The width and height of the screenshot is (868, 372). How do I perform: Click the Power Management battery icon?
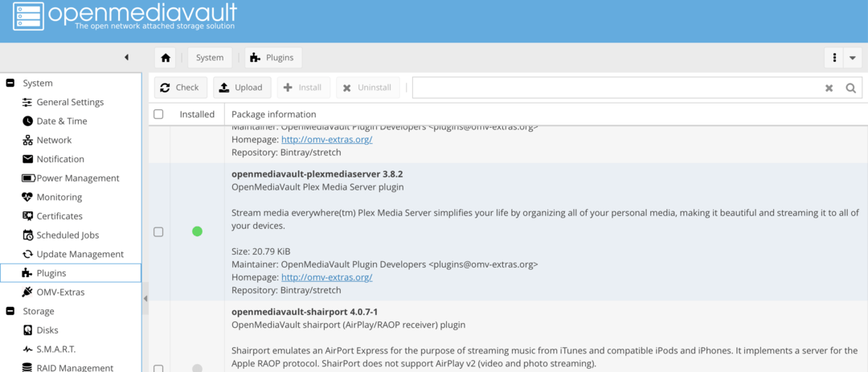28,178
